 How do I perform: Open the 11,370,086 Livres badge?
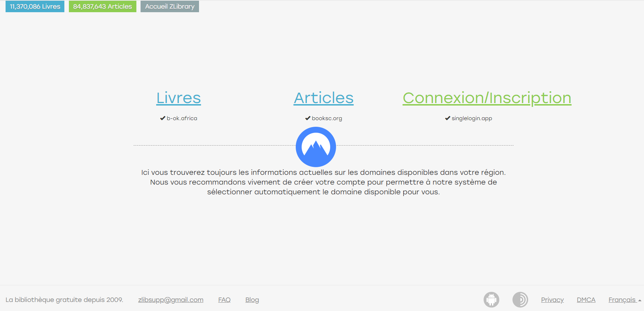[35, 7]
